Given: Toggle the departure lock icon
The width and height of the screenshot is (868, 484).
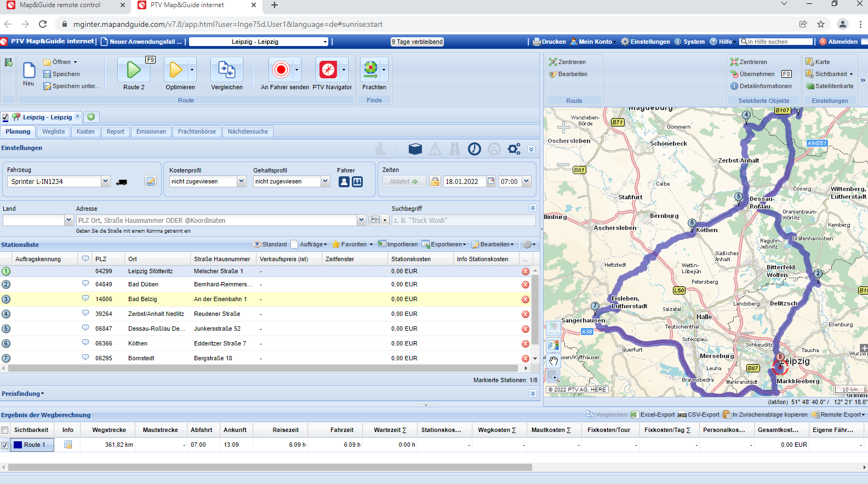Looking at the screenshot, I should (435, 182).
